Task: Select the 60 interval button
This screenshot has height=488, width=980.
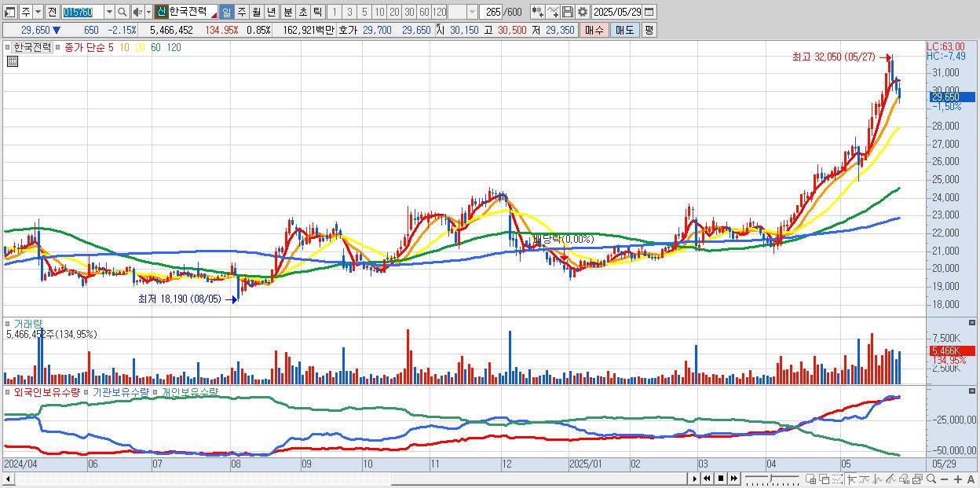Action: click(424, 12)
